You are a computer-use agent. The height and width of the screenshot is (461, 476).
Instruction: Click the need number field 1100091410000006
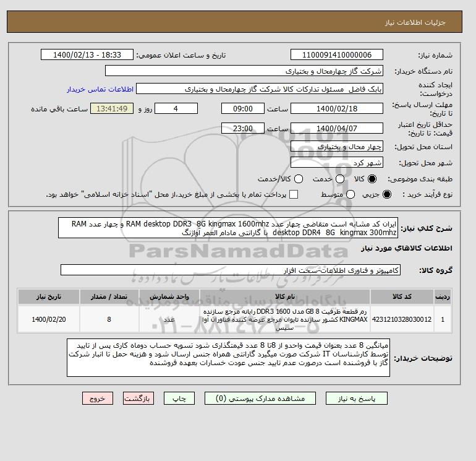coord(337,54)
